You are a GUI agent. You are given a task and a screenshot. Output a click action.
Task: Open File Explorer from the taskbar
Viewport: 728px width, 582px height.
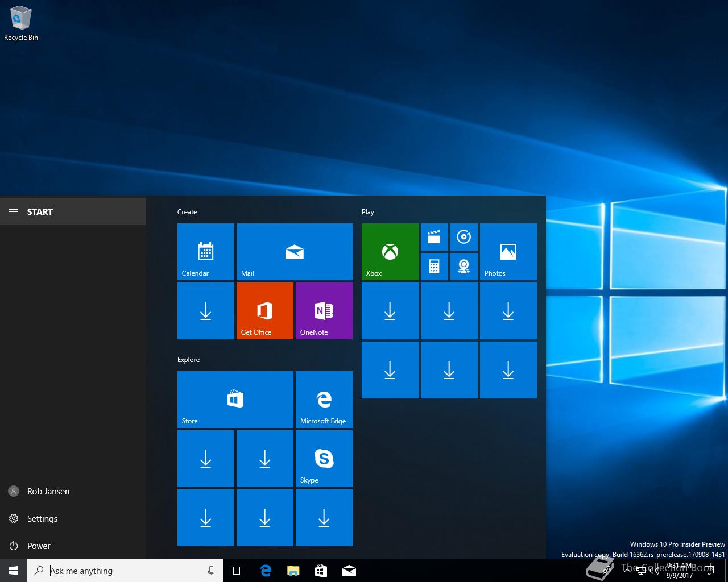tap(293, 571)
